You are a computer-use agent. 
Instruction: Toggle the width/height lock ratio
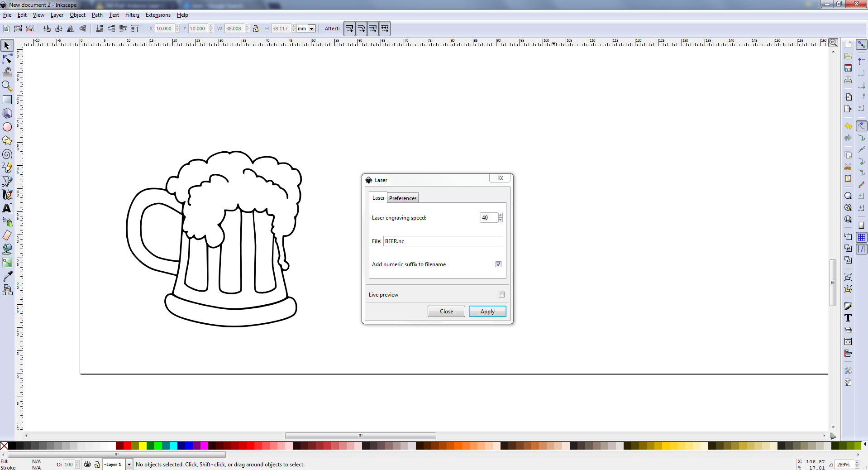[256, 29]
